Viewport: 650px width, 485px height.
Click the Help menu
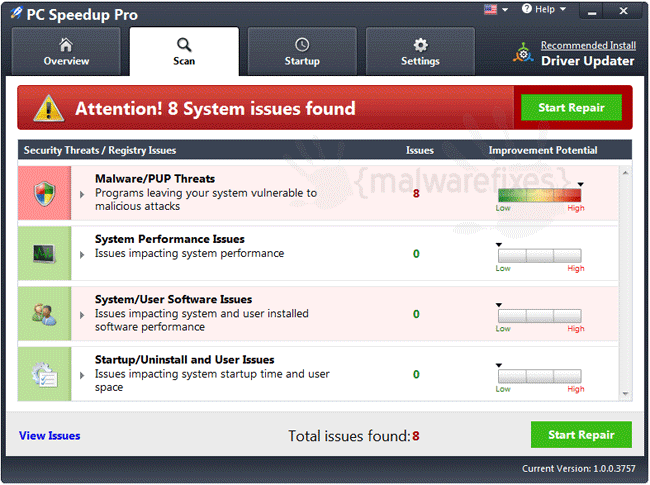[x=544, y=9]
